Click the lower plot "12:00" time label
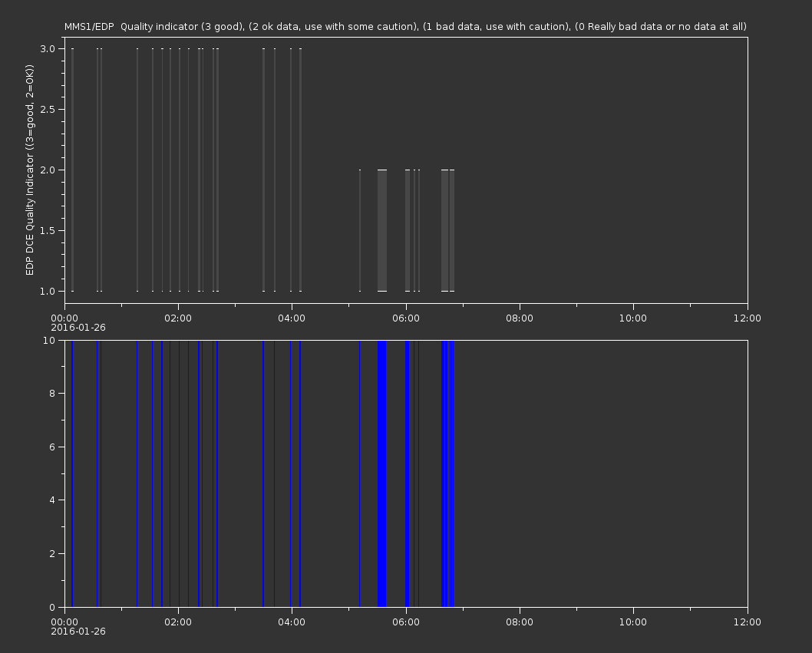Screen dimensions: 812x653 (748, 622)
